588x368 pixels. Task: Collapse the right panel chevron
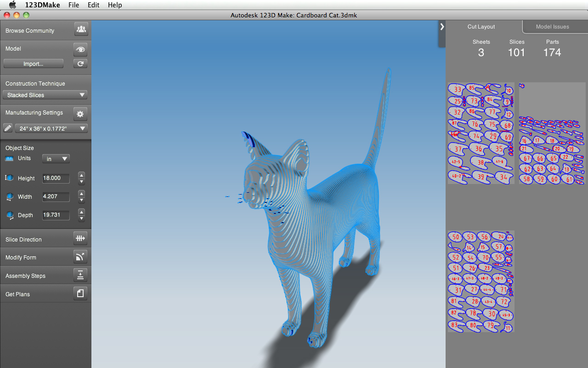442,27
